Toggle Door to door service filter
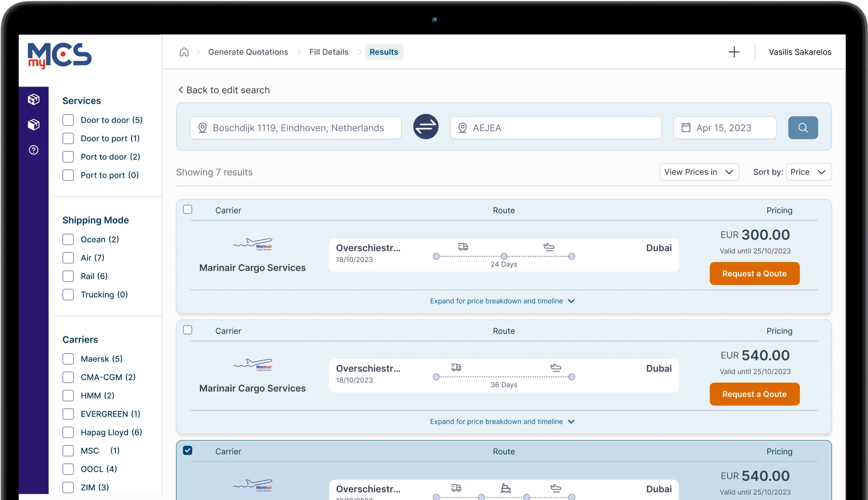Viewport: 868px width, 500px height. (68, 120)
